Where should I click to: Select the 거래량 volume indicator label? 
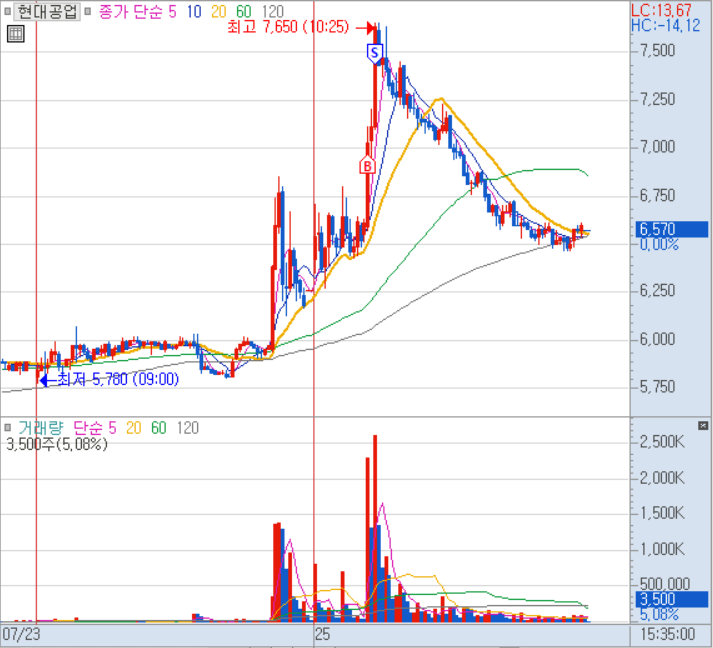point(39,428)
